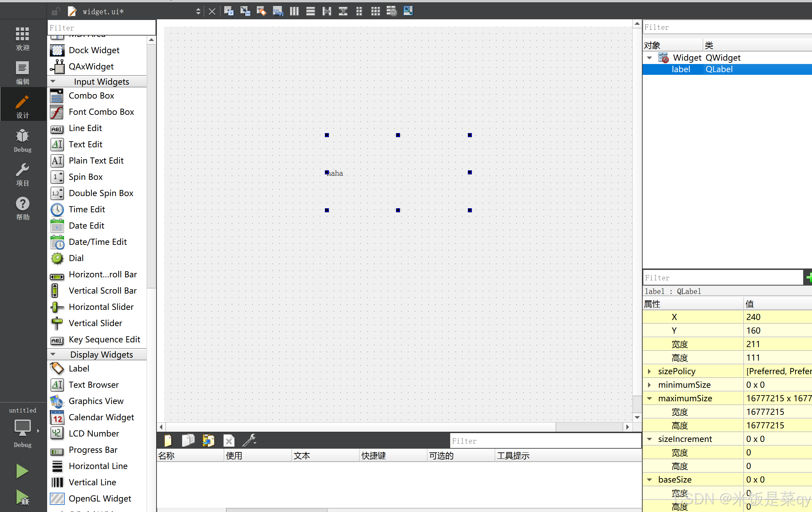812x512 pixels.
Task: Expand the sizePolicy property
Action: coord(649,371)
